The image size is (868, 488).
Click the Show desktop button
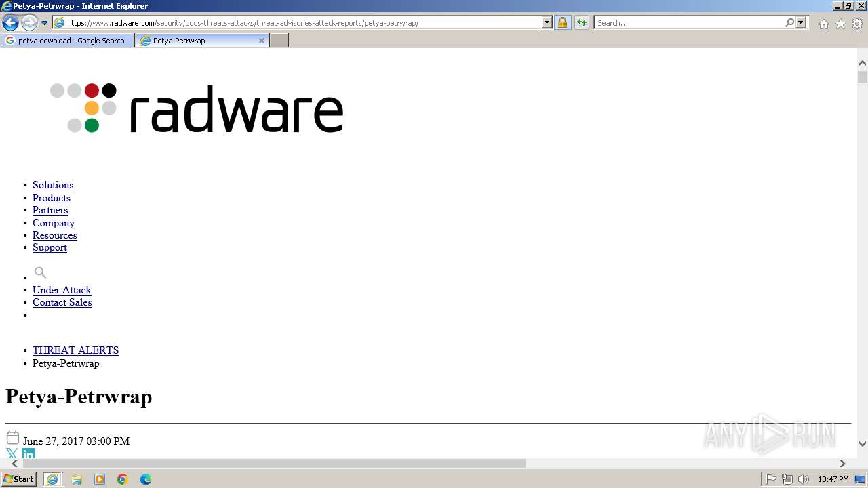click(x=860, y=479)
